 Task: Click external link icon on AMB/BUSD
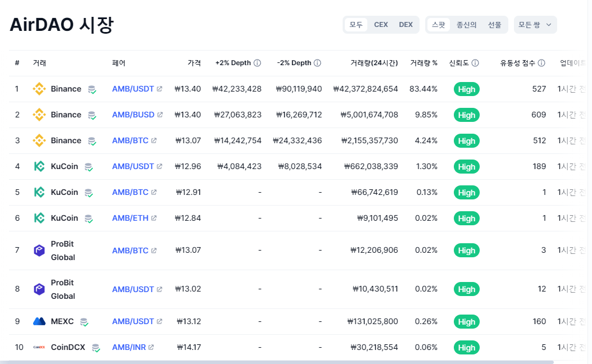coord(160,115)
